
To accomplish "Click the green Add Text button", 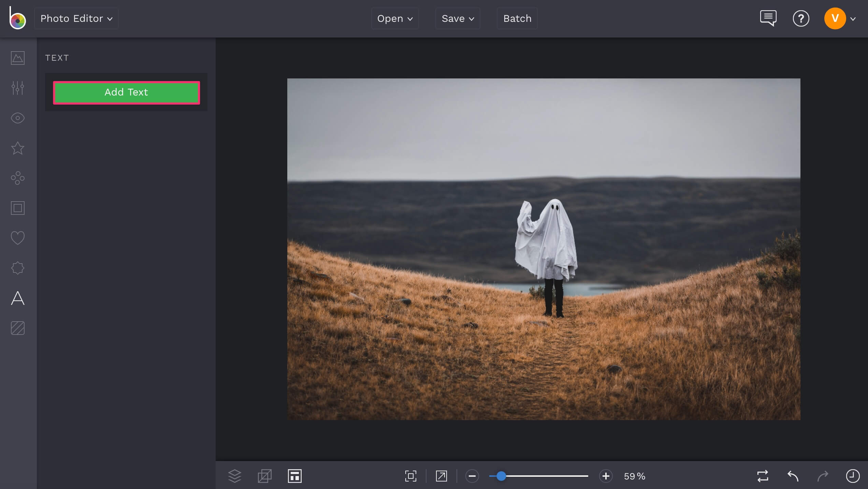I will (x=126, y=92).
